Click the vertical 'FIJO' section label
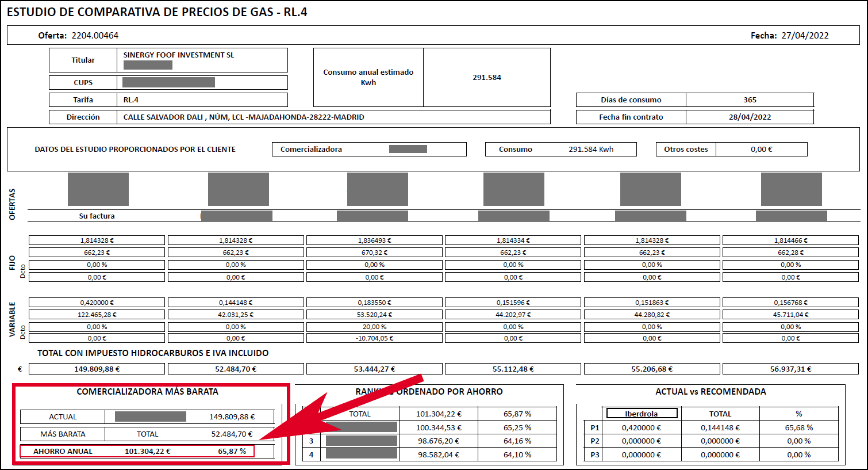Screen dimensions: 868x470 pyautogui.click(x=12, y=263)
